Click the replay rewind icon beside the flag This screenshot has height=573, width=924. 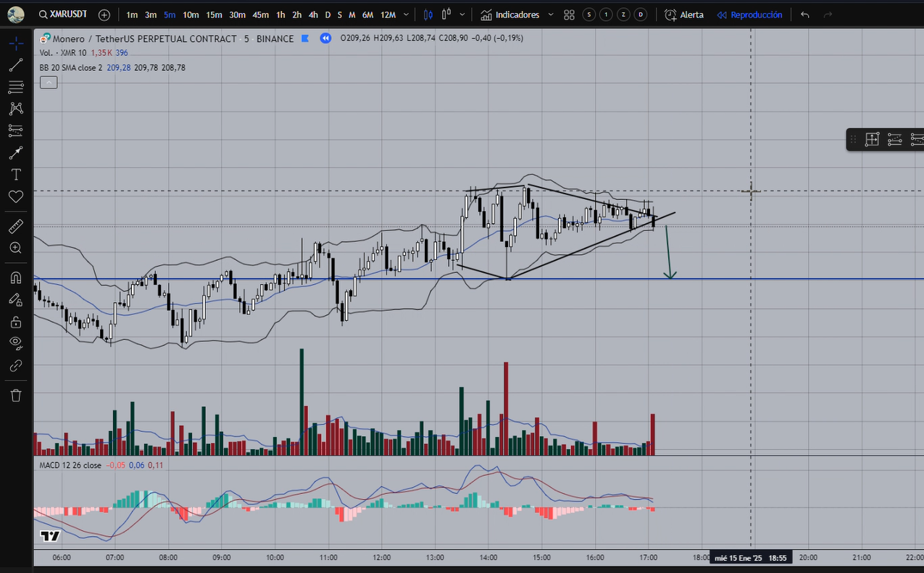coord(325,38)
